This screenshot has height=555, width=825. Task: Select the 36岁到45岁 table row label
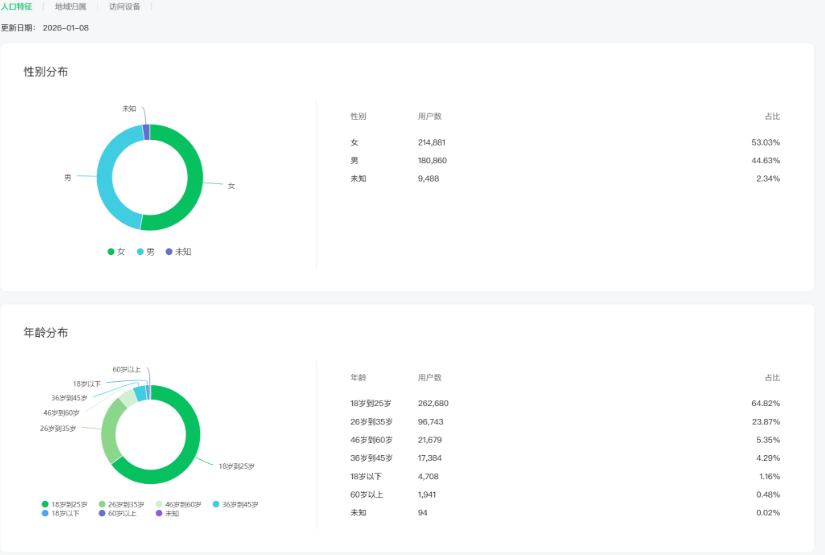click(371, 458)
